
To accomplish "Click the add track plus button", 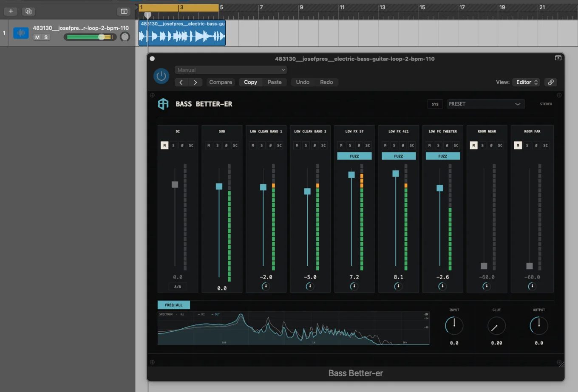I will tap(11, 11).
